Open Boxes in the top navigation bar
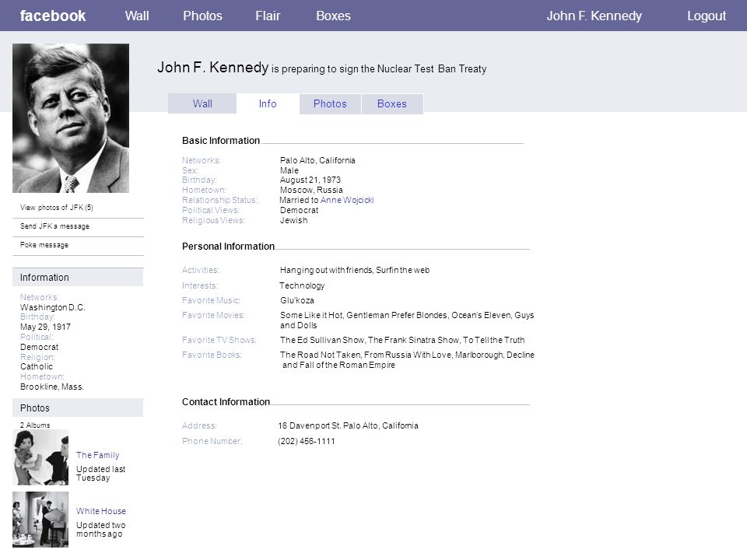 pos(334,16)
